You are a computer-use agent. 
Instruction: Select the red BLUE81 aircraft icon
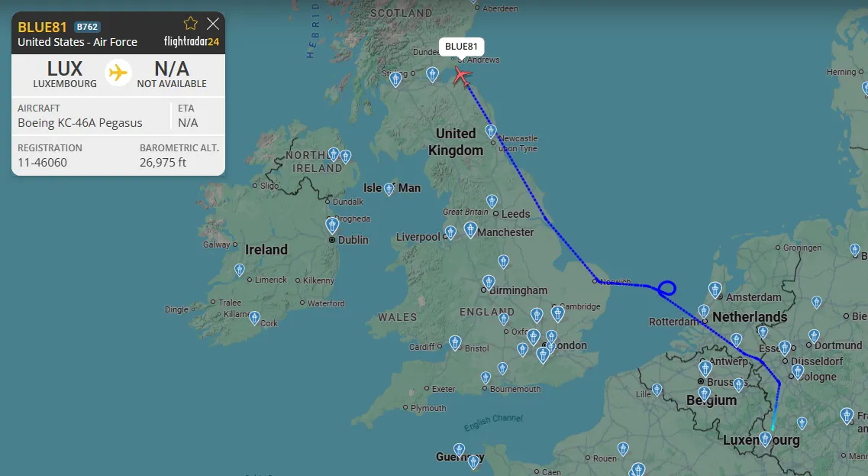coord(462,76)
